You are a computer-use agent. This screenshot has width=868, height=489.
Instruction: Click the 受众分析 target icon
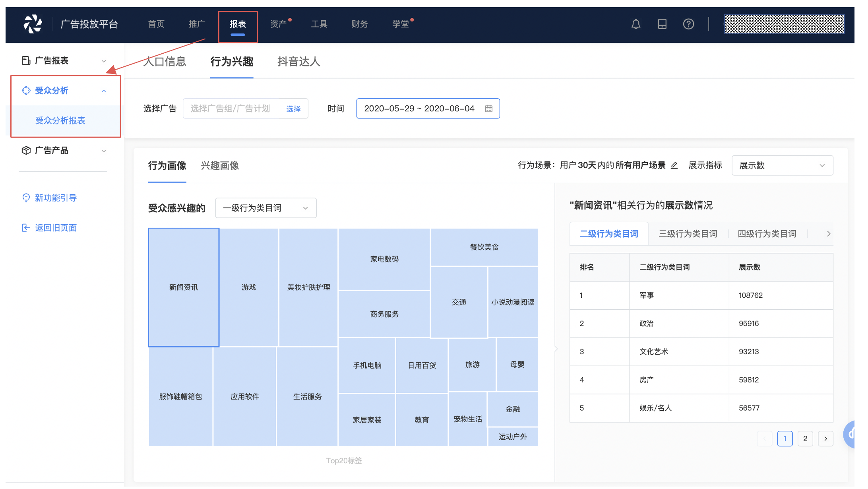(x=26, y=91)
